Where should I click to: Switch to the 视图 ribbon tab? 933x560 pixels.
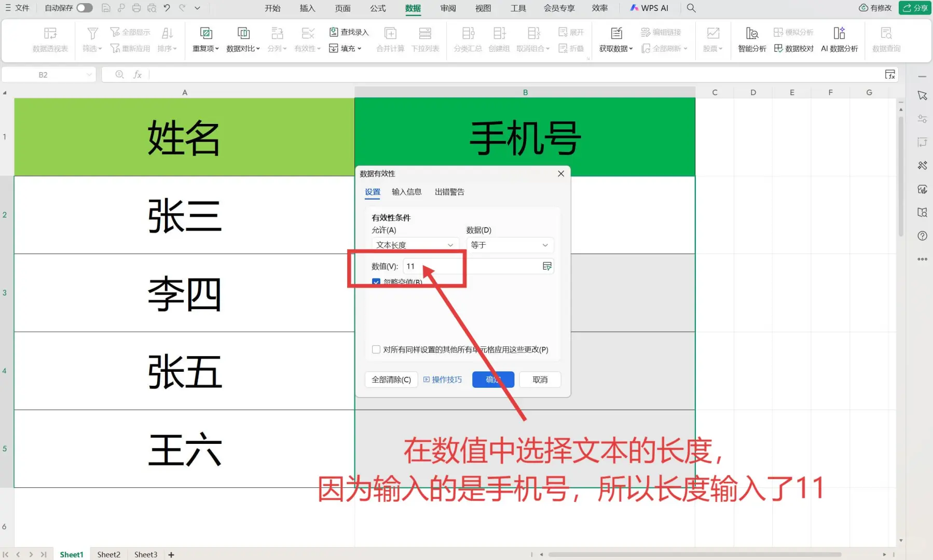click(483, 8)
